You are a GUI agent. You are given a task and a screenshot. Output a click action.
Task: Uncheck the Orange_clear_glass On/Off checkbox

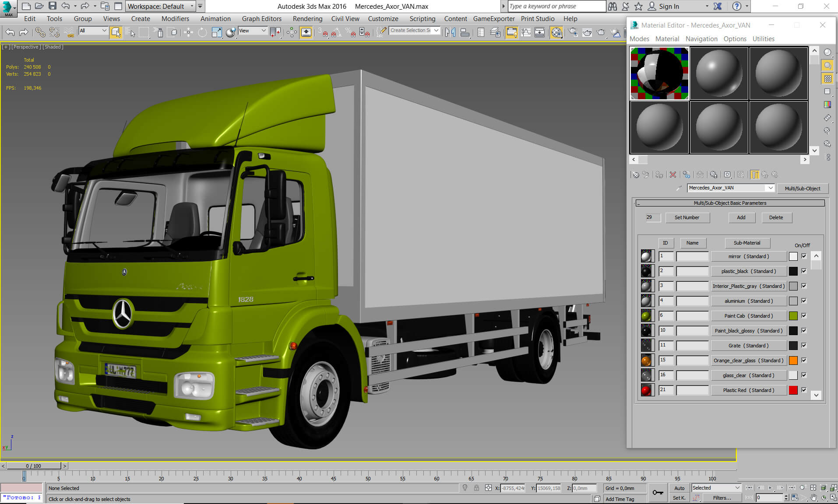[804, 360]
